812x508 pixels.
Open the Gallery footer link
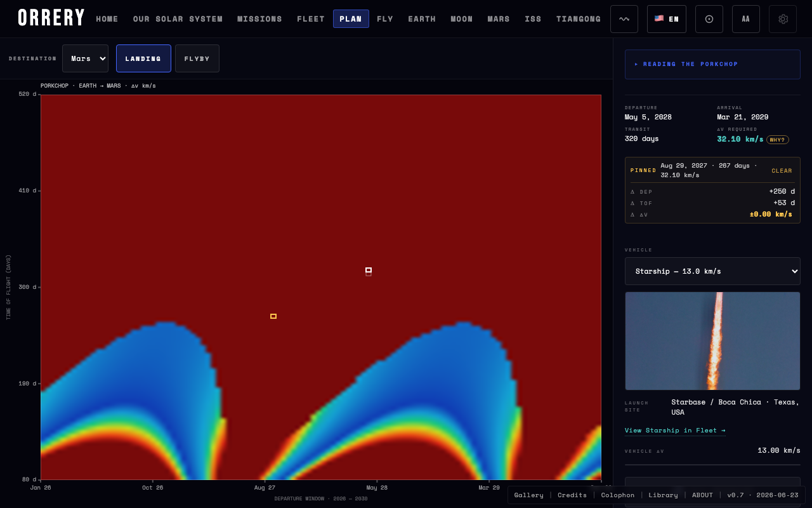[x=528, y=495]
